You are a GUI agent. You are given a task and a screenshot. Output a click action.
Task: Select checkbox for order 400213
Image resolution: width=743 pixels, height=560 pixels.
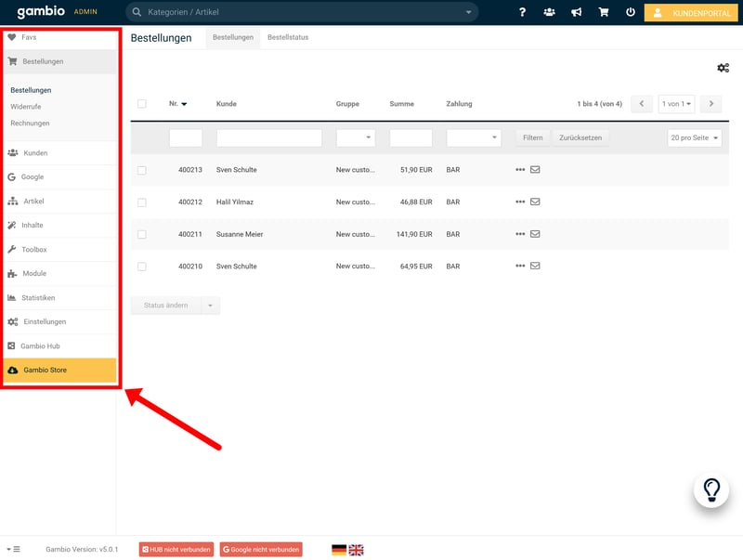tap(142, 170)
